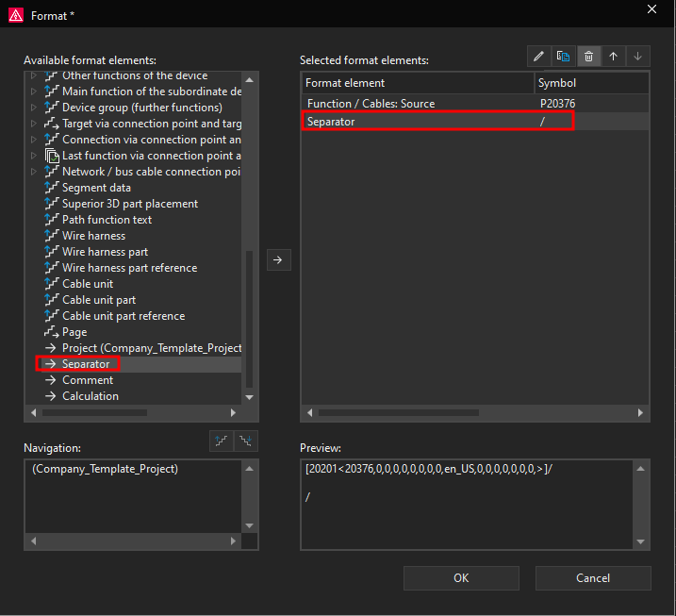Select the Path function text item
The width and height of the screenshot is (676, 616).
point(107,220)
